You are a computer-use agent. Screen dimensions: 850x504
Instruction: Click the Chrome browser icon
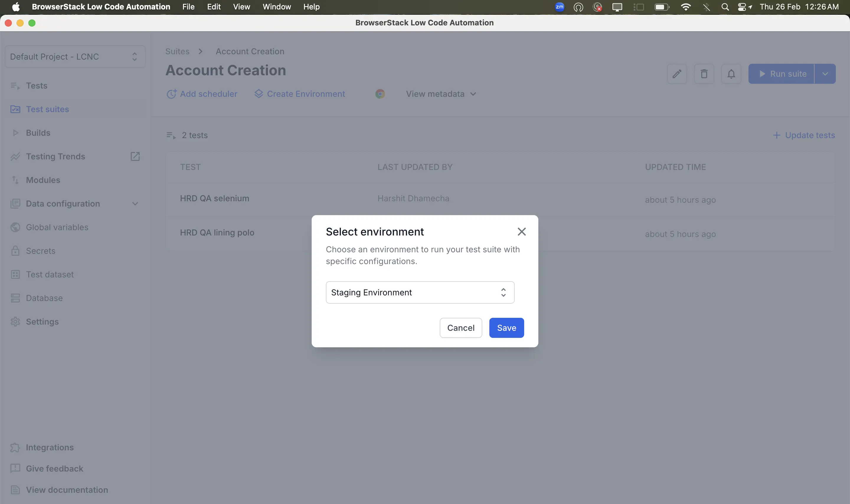click(x=380, y=94)
